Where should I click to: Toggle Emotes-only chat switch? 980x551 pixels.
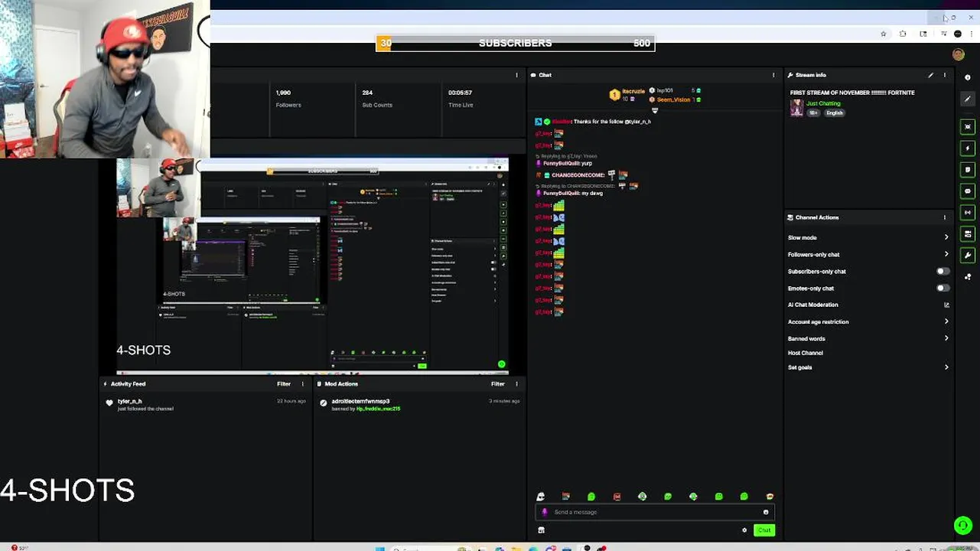pyautogui.click(x=943, y=288)
